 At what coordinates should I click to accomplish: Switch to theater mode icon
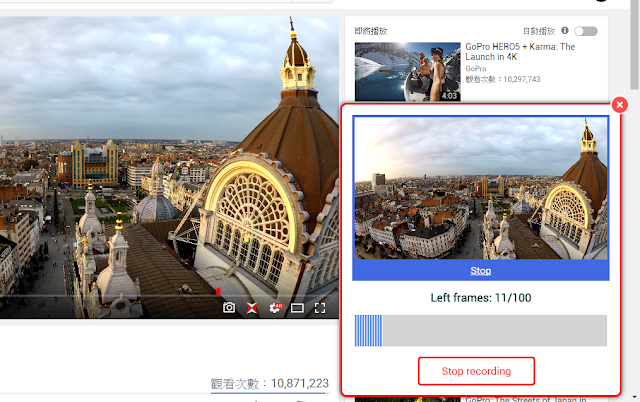[297, 308]
